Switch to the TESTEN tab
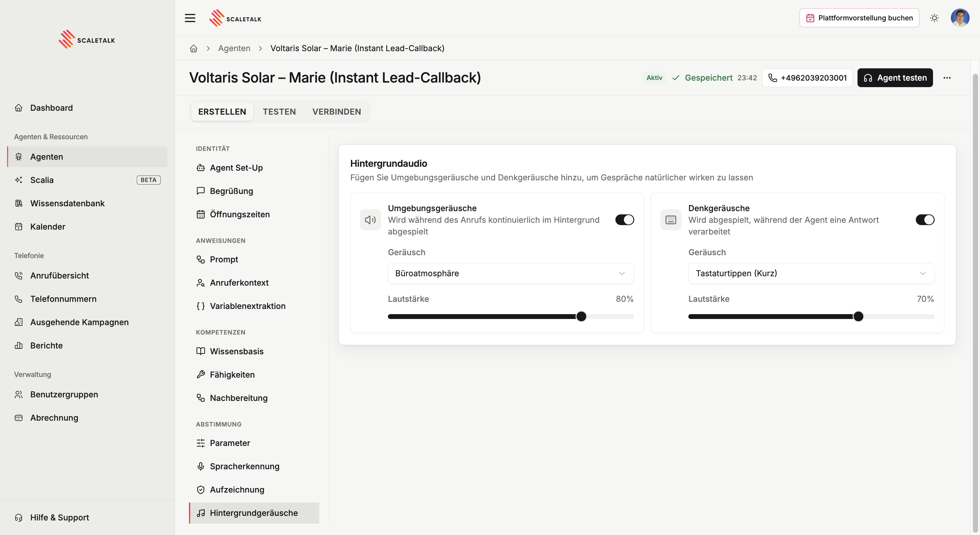The height and width of the screenshot is (535, 980). point(279,112)
